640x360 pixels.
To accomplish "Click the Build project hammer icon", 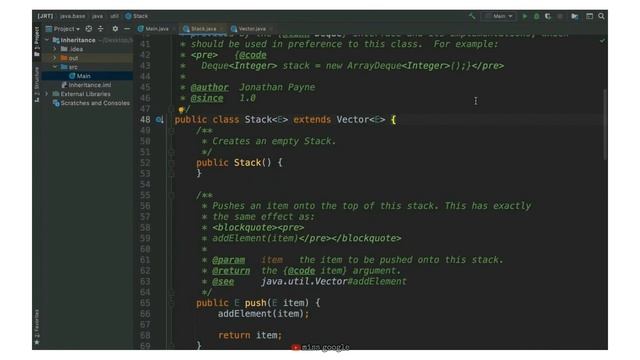I will [472, 16].
